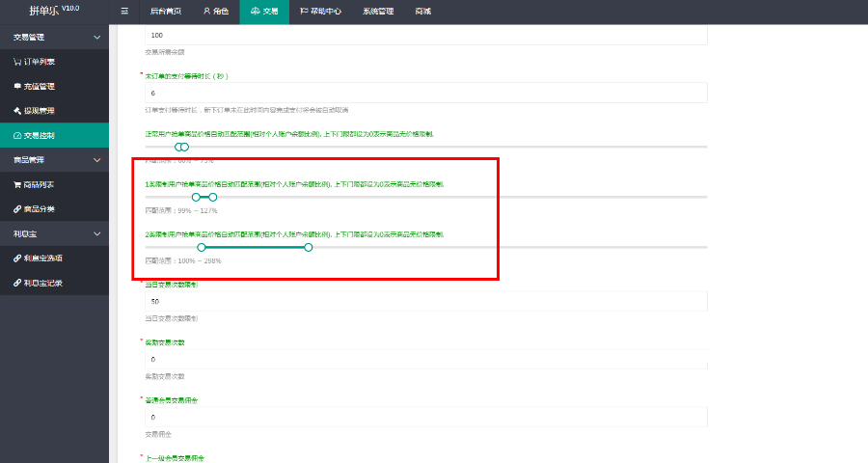Click the left handle of the 99%–127% slider
868x463 pixels.
click(196, 197)
